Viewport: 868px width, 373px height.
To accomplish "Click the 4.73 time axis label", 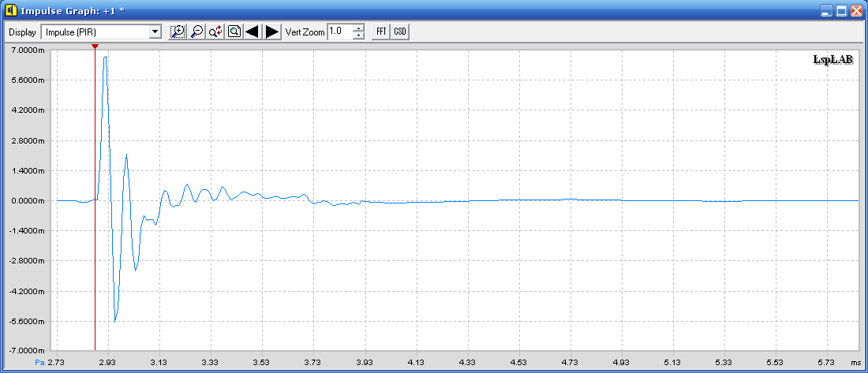I will pyautogui.click(x=570, y=363).
